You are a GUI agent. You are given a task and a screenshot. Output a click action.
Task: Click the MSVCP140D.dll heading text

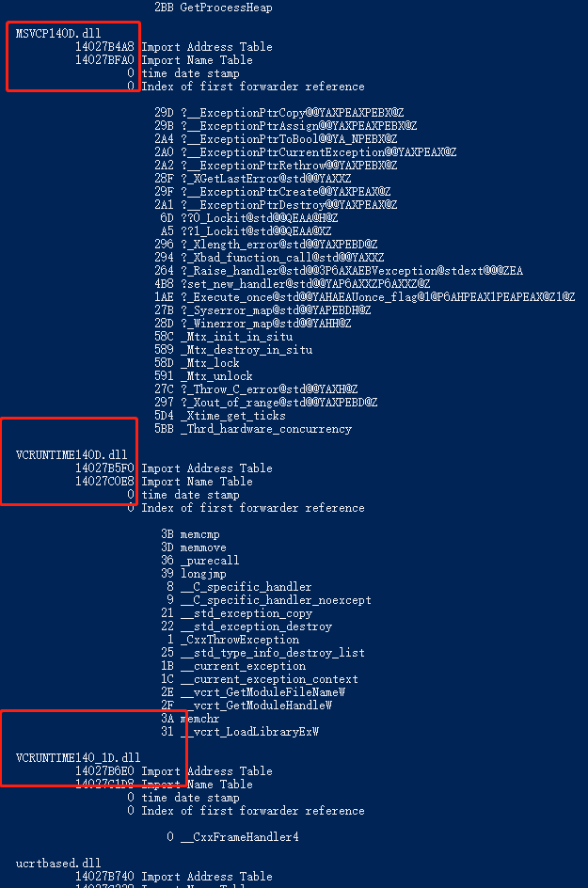(58, 34)
